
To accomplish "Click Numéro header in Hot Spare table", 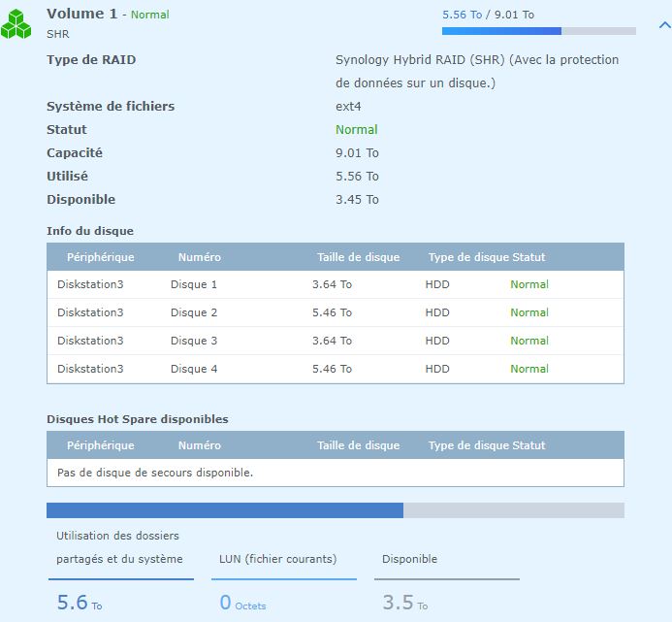I will pos(200,445).
